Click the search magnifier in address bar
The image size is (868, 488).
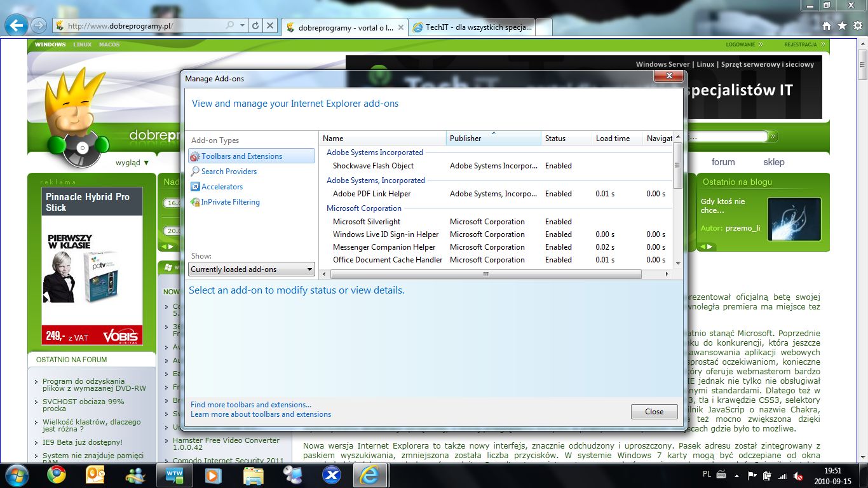(x=230, y=26)
